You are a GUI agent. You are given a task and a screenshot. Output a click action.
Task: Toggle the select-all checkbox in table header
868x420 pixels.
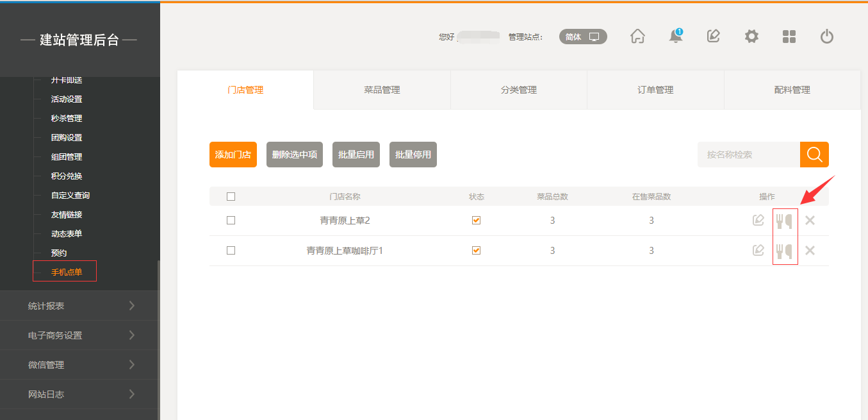click(231, 197)
